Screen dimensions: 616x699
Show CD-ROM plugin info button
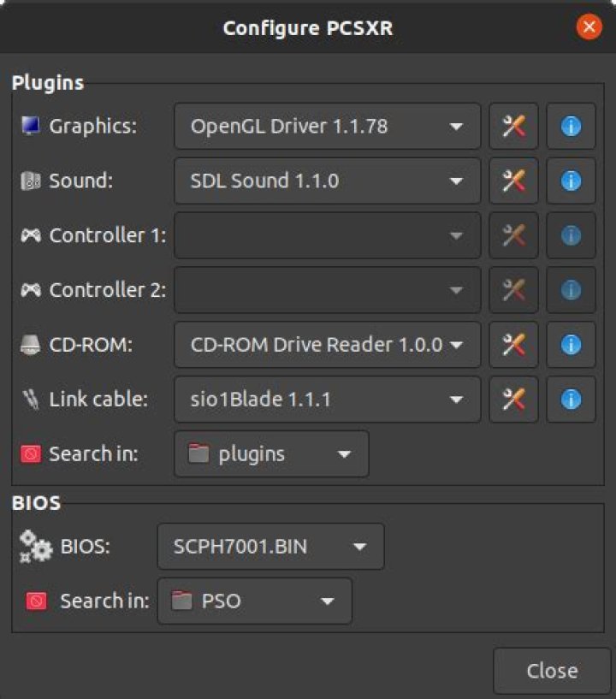tap(571, 345)
